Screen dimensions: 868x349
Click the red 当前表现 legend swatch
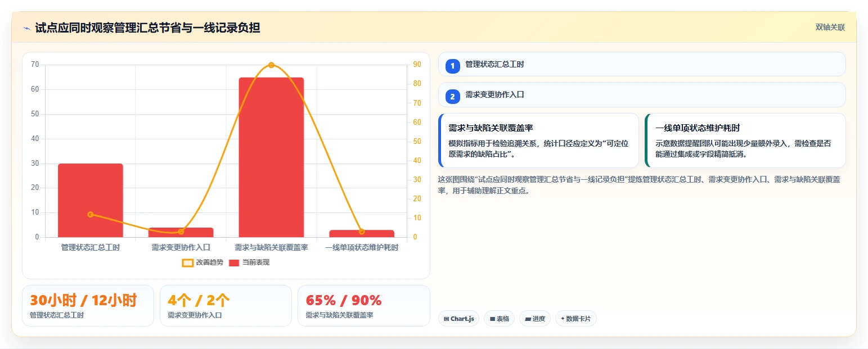click(x=235, y=263)
